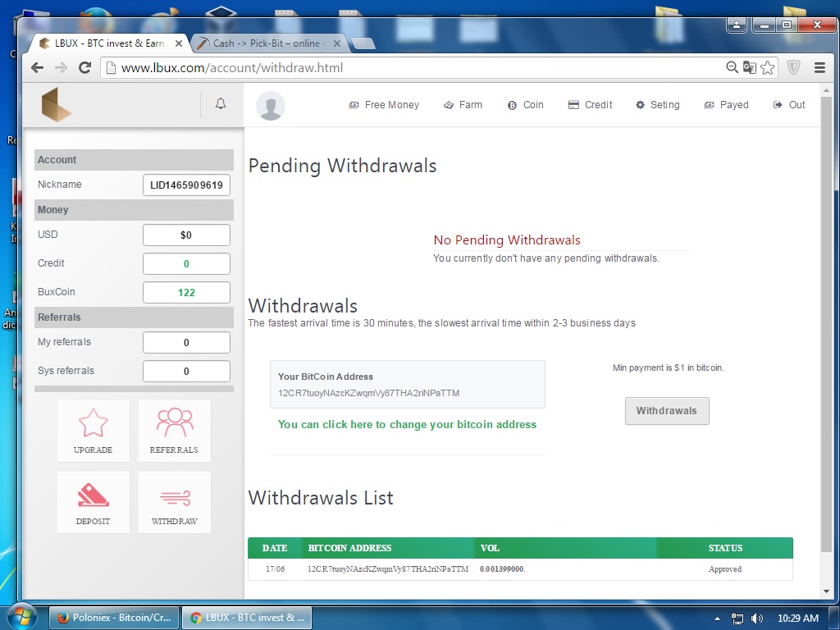Click the Withdrawals button

click(x=667, y=411)
